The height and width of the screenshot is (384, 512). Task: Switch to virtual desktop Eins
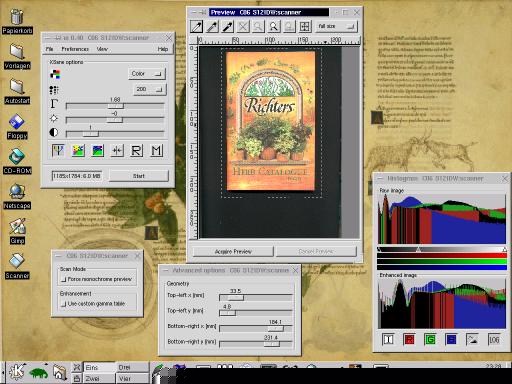99,367
